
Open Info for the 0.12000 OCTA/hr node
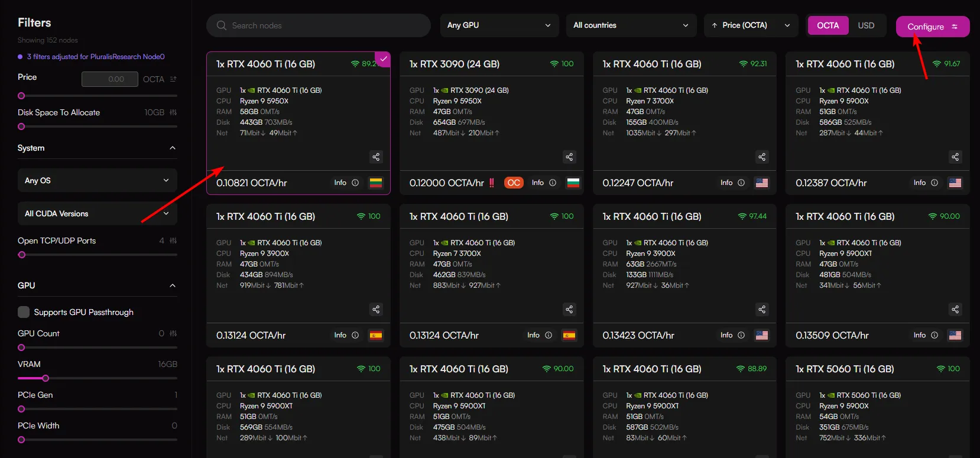(544, 183)
